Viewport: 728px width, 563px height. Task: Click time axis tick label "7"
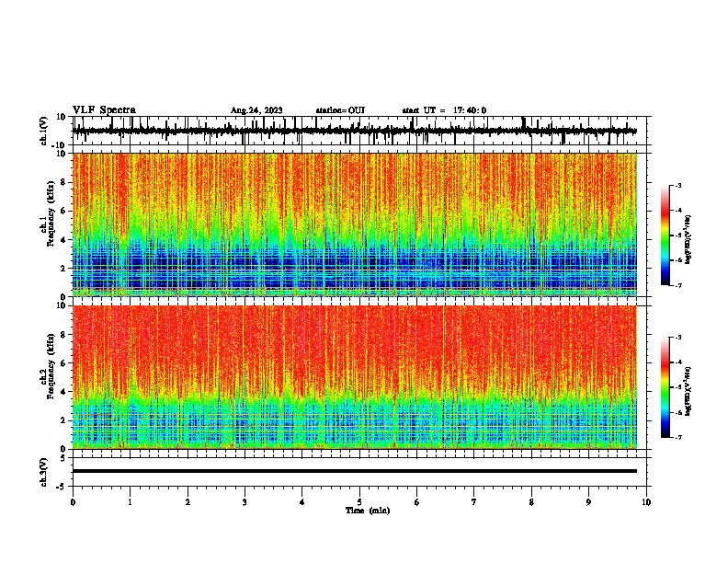coord(474,502)
